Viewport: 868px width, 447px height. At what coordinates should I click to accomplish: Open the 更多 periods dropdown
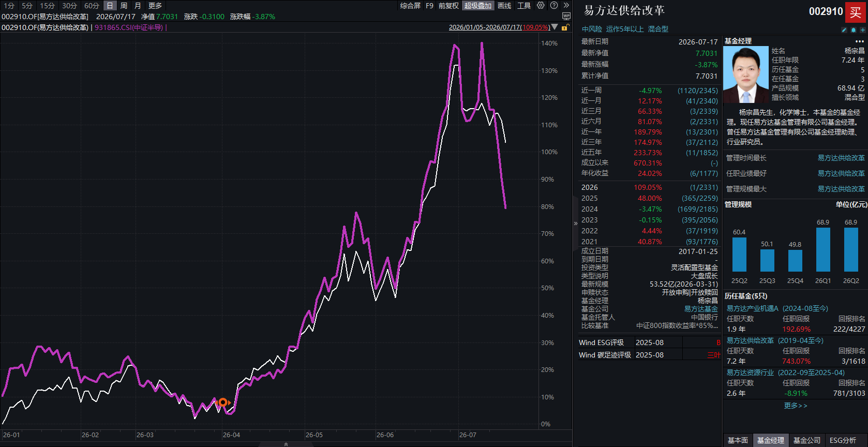(155, 6)
